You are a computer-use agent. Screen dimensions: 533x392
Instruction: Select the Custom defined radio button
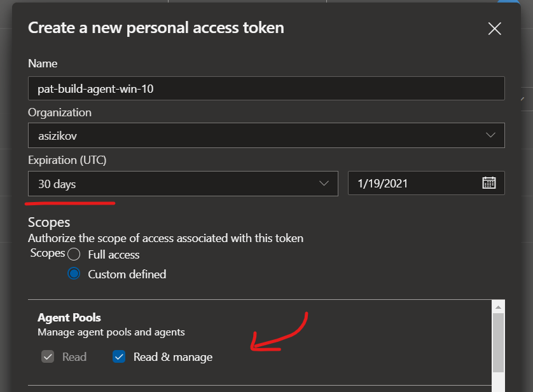(x=74, y=274)
